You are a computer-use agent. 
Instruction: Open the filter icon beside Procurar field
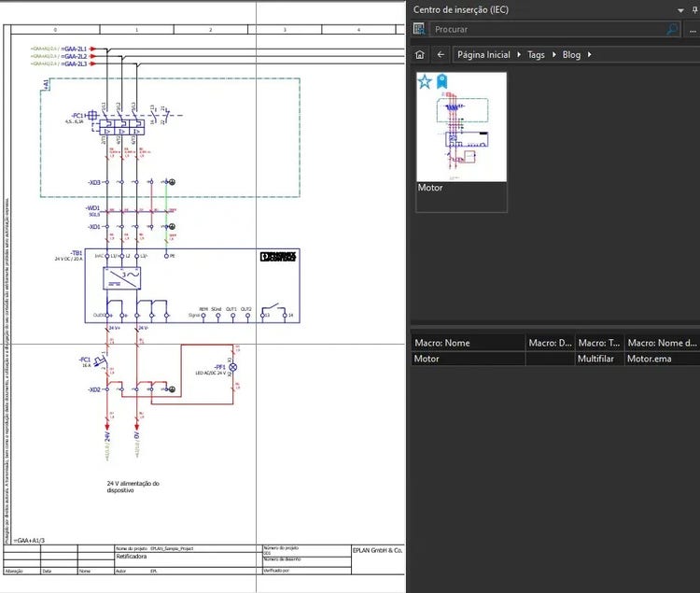[420, 30]
